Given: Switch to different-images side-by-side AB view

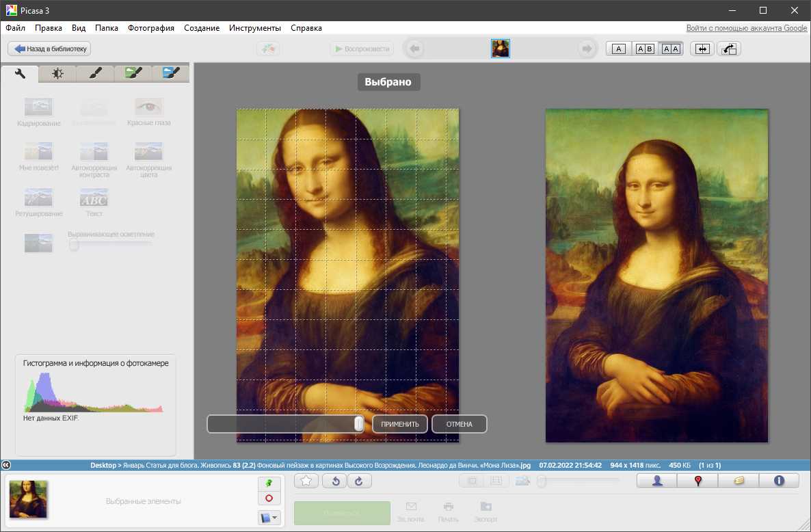Looking at the screenshot, I should pyautogui.click(x=645, y=49).
